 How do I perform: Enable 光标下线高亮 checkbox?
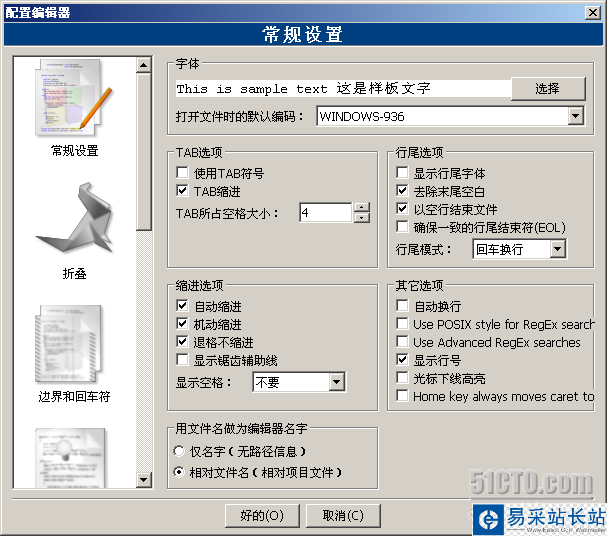tap(402, 377)
